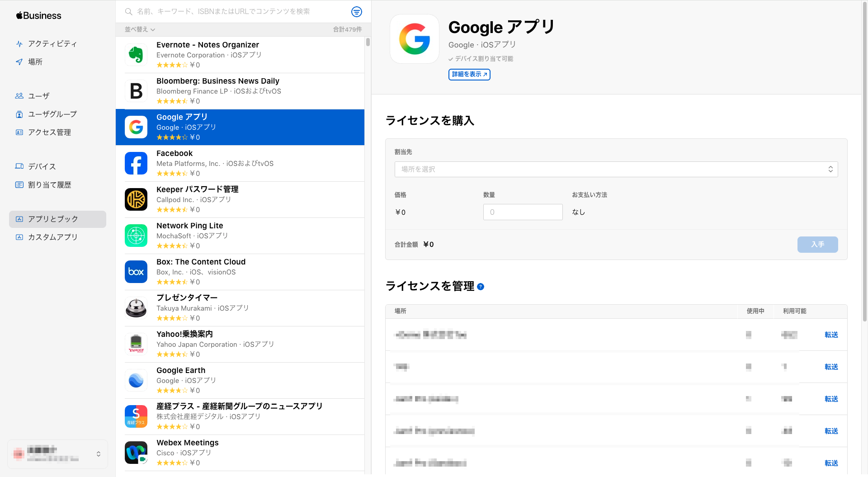Select the プレゼンタイマー title
The width and height of the screenshot is (868, 477).
(x=187, y=298)
